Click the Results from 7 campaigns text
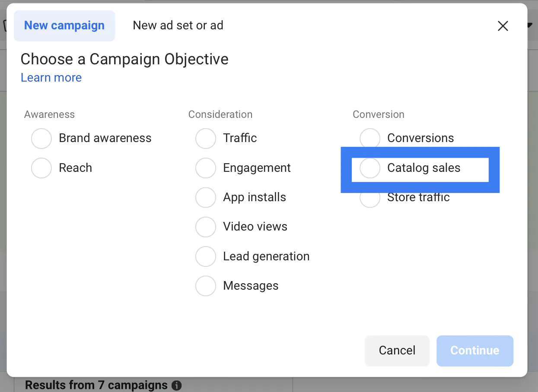The height and width of the screenshot is (392, 538). pos(96,385)
